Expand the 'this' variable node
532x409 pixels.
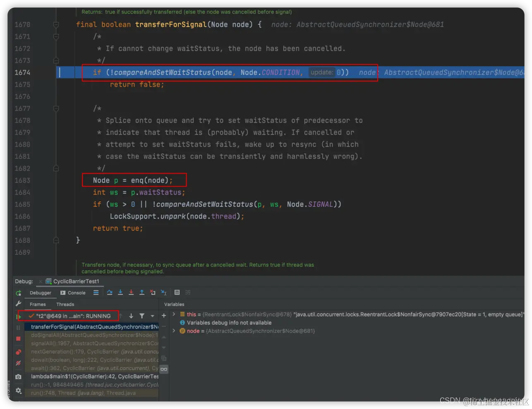click(174, 314)
